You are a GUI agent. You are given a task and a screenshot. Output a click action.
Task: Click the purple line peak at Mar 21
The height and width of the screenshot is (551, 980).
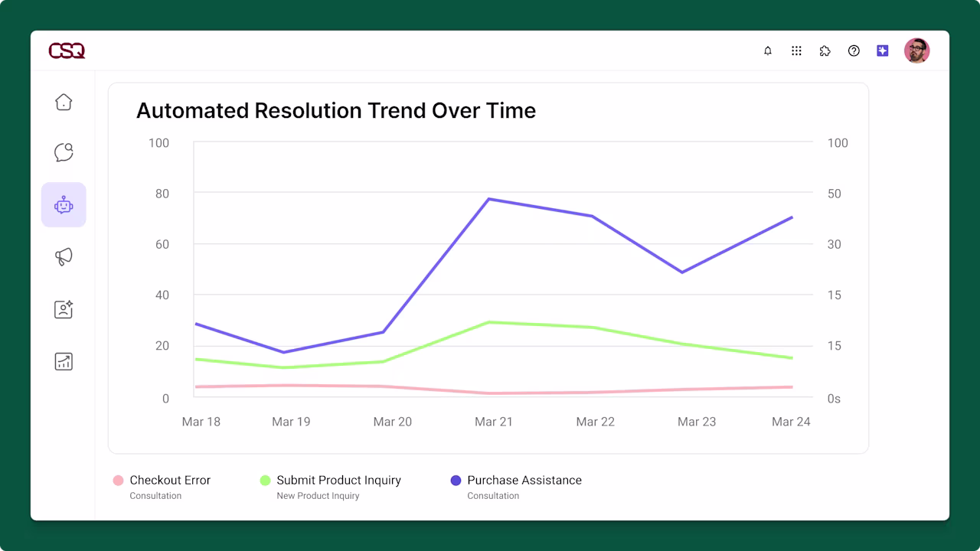tap(488, 199)
